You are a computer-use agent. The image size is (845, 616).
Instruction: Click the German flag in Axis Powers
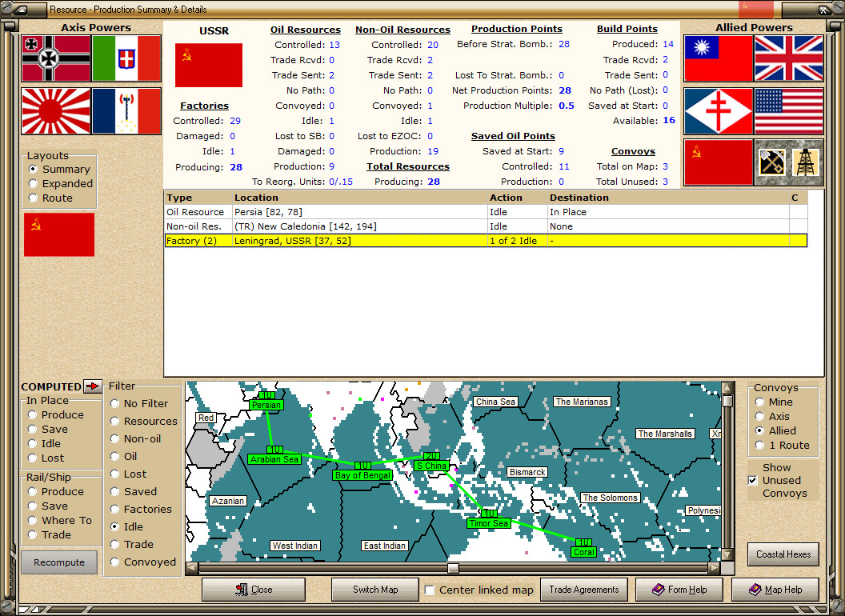click(54, 60)
